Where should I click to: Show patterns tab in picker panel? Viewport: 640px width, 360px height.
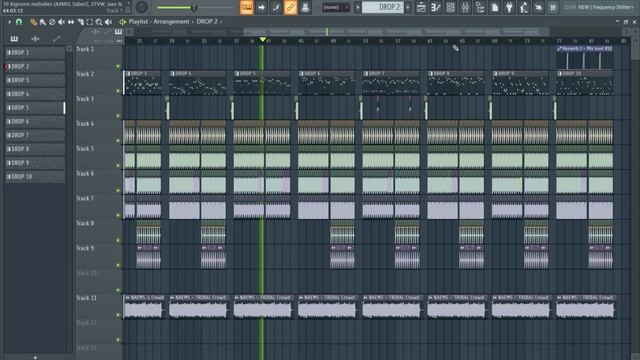14,39
